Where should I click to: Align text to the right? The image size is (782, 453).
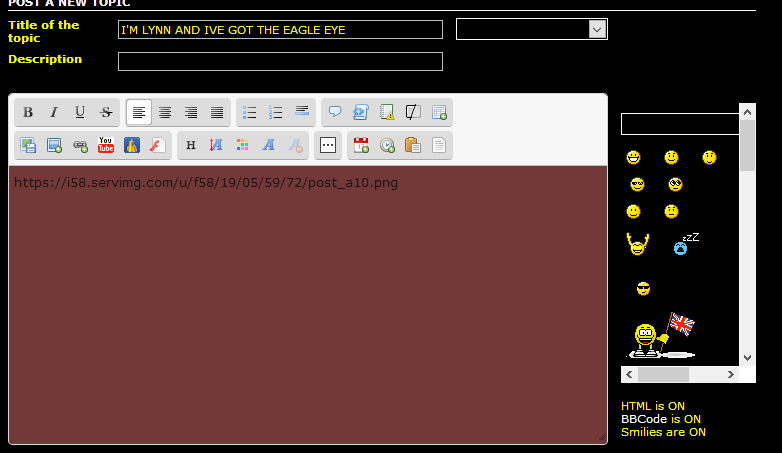pyautogui.click(x=191, y=112)
